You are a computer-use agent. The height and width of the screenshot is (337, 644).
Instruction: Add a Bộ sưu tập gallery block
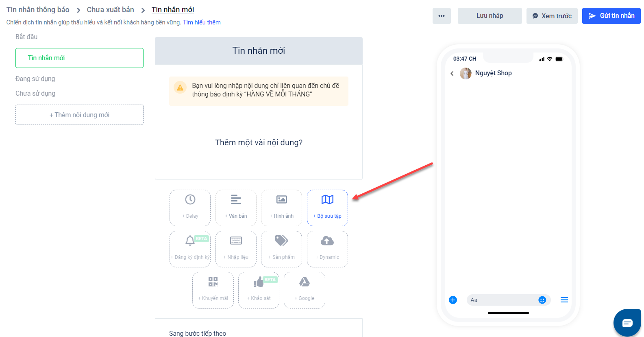point(327,208)
